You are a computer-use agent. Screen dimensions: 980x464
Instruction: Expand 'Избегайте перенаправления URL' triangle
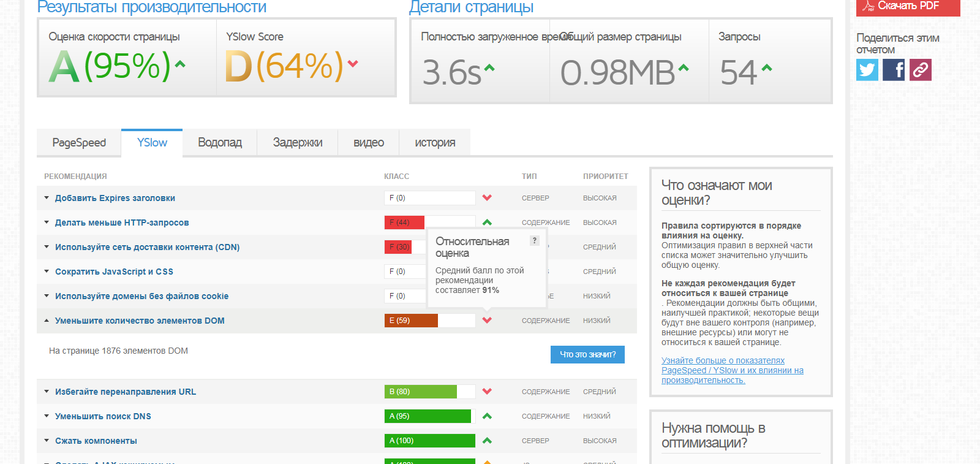coord(47,392)
